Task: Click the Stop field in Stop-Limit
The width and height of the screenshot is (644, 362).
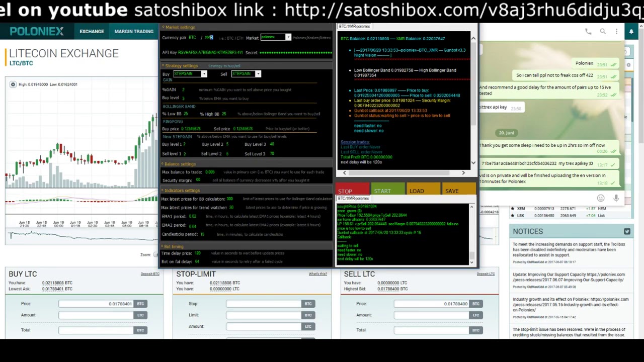Action: (x=264, y=304)
